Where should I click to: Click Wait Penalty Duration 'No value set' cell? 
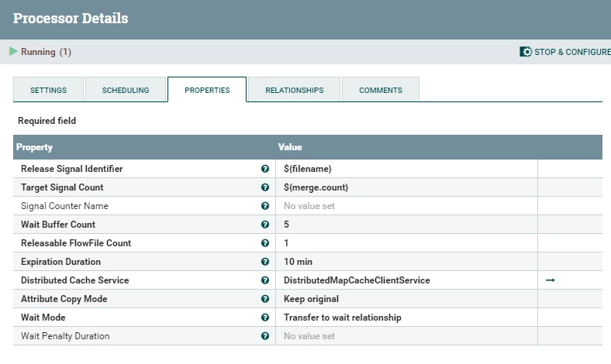(x=406, y=336)
